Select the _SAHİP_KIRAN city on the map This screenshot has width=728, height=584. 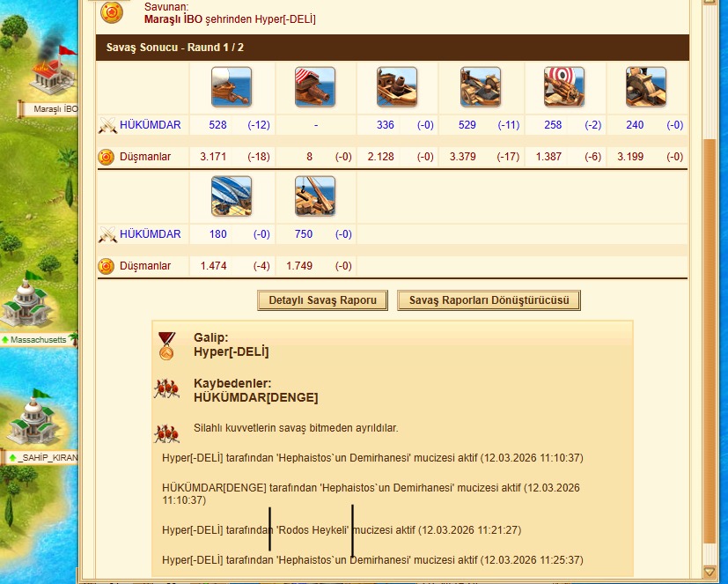(x=33, y=418)
